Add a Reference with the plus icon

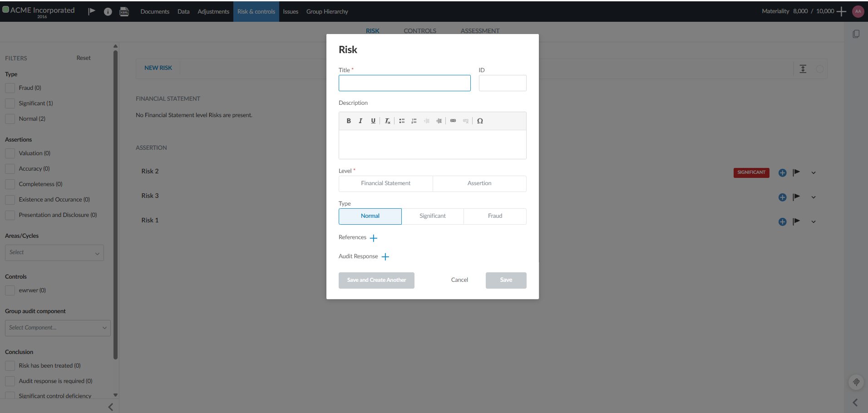coord(373,237)
